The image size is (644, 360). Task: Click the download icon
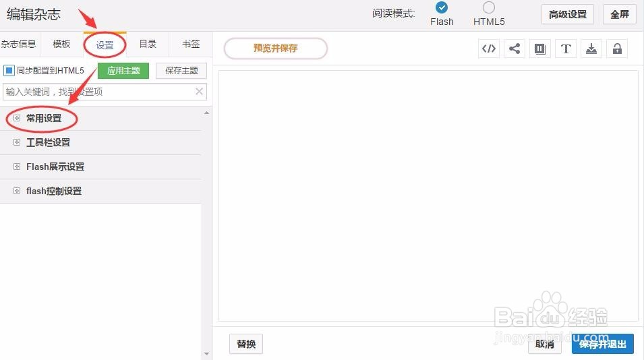click(x=591, y=49)
